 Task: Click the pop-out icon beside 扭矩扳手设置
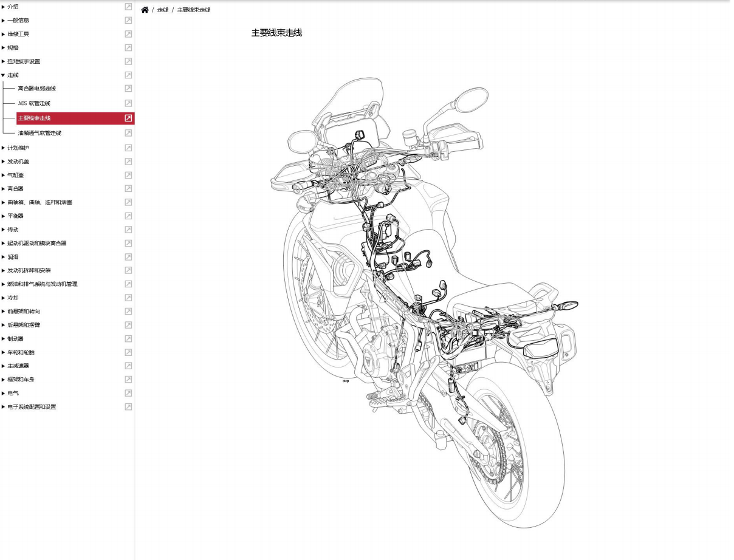[128, 61]
